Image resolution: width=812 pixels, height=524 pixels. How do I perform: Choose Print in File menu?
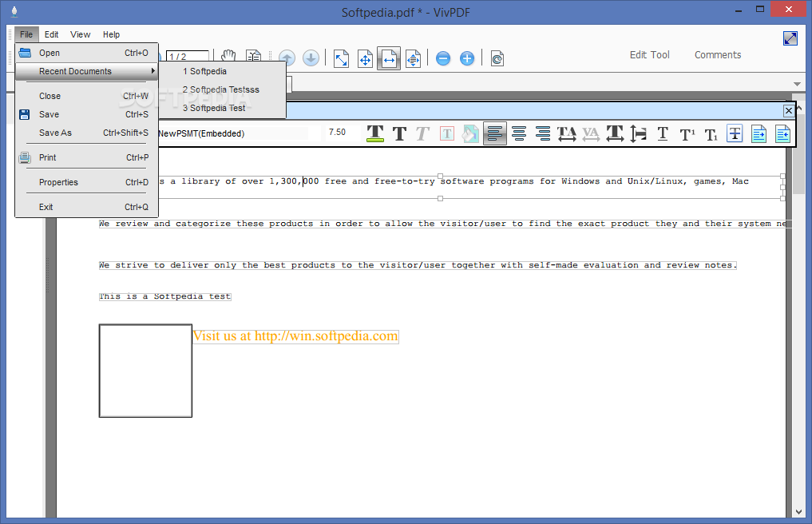pyautogui.click(x=86, y=157)
